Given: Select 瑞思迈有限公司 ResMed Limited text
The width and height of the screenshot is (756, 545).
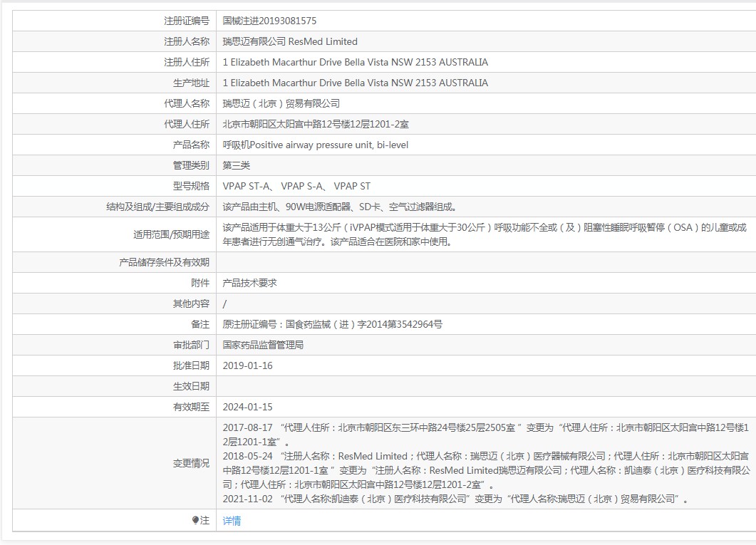Looking at the screenshot, I should [290, 41].
